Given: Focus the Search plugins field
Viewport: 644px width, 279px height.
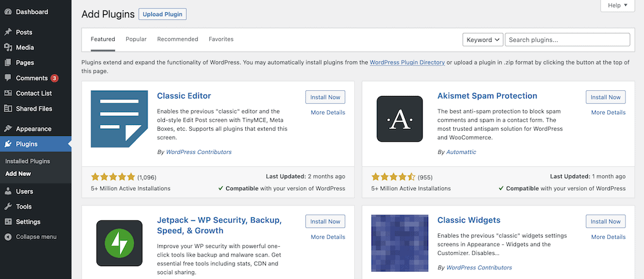Looking at the screenshot, I should [x=567, y=40].
